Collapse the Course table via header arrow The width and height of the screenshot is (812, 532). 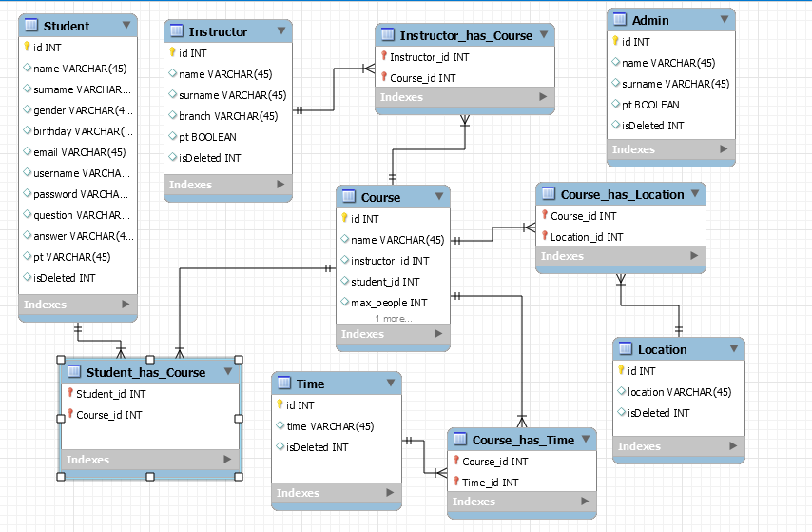pyautogui.click(x=438, y=196)
